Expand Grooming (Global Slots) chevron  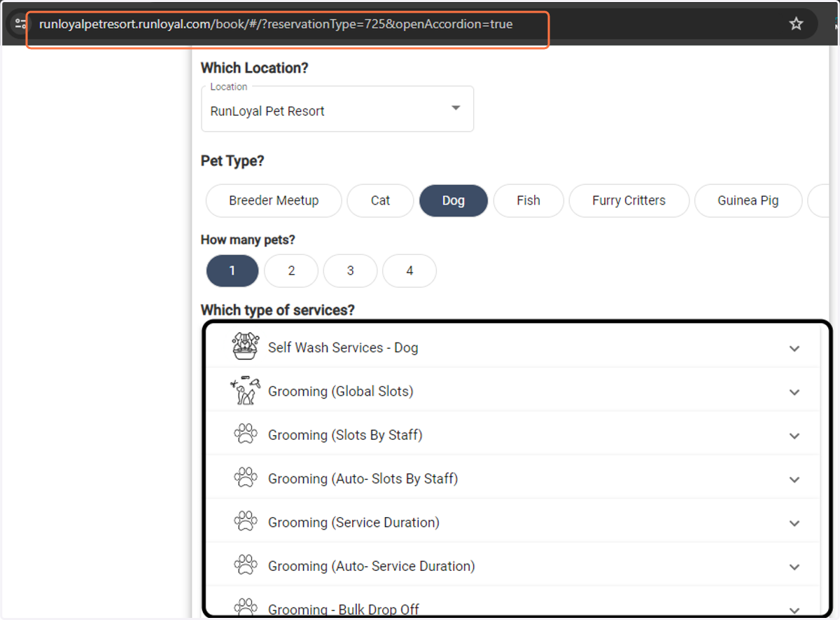[x=794, y=392]
